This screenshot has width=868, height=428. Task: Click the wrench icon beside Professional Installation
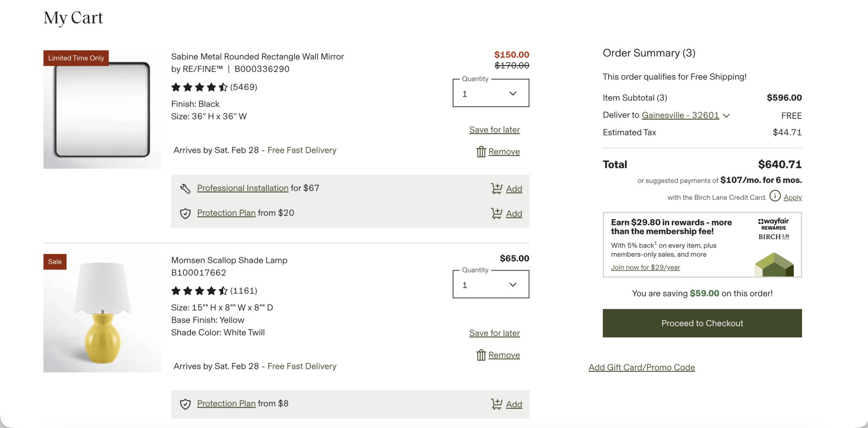tap(185, 189)
